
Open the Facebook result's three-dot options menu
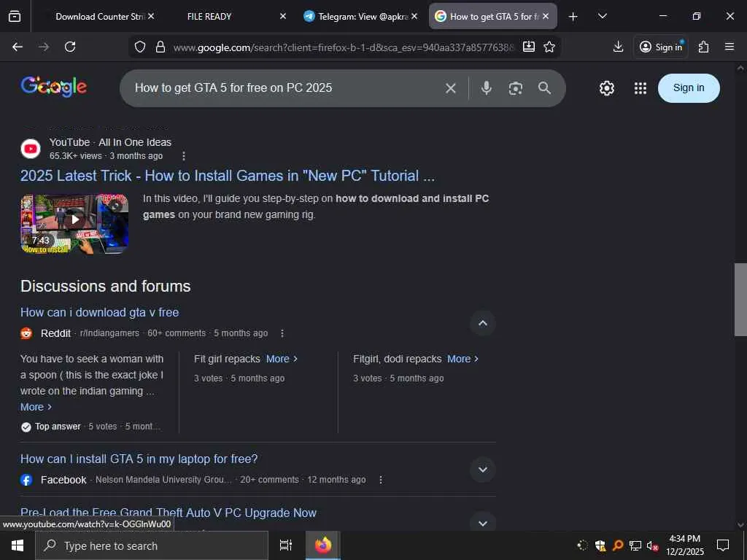380,480
